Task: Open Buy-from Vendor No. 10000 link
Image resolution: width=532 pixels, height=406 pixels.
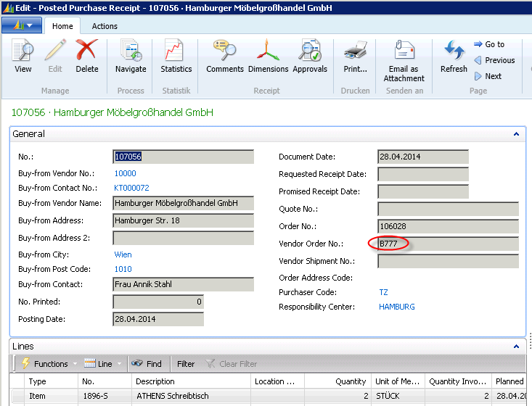Action: pos(125,173)
